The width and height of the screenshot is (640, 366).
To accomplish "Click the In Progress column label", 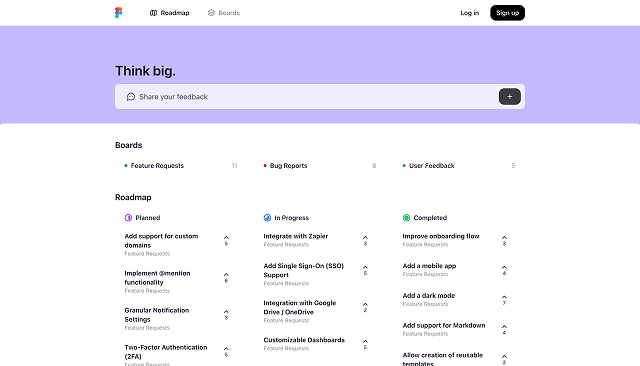I will 291,218.
